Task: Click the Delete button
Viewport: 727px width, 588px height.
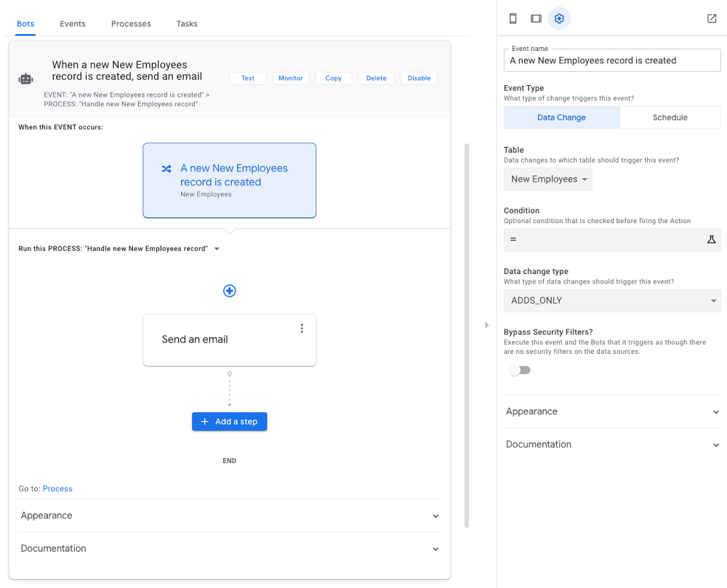Action: tap(376, 78)
